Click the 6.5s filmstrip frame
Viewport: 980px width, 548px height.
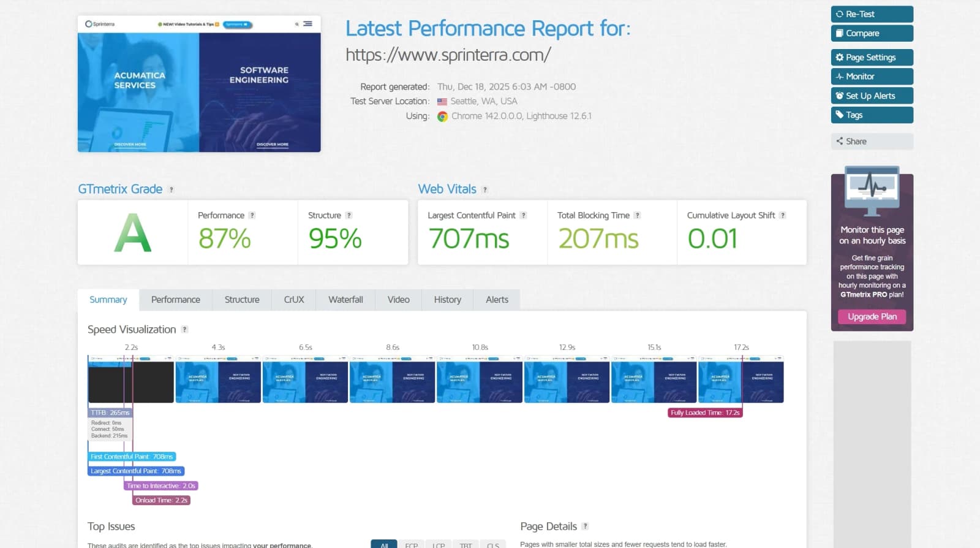point(305,379)
